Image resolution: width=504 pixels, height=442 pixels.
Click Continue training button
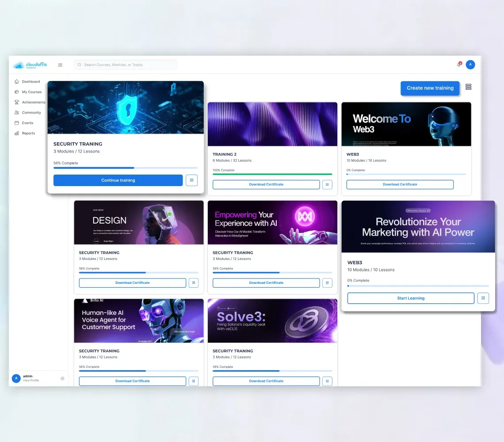118,180
